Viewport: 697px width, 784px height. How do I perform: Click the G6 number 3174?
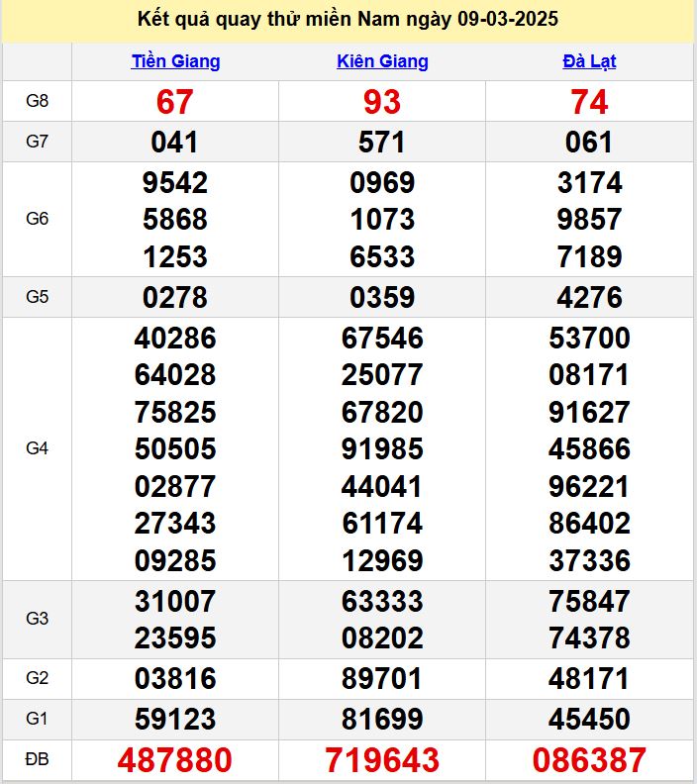click(x=589, y=182)
